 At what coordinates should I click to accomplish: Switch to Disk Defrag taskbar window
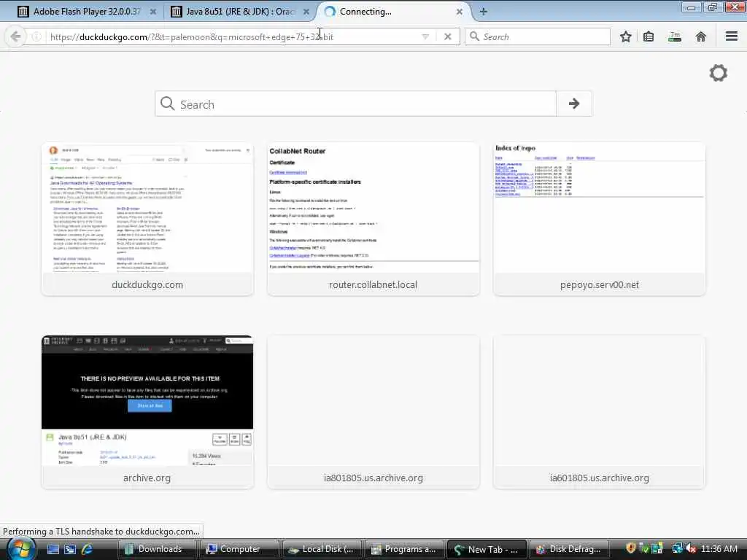(x=569, y=549)
